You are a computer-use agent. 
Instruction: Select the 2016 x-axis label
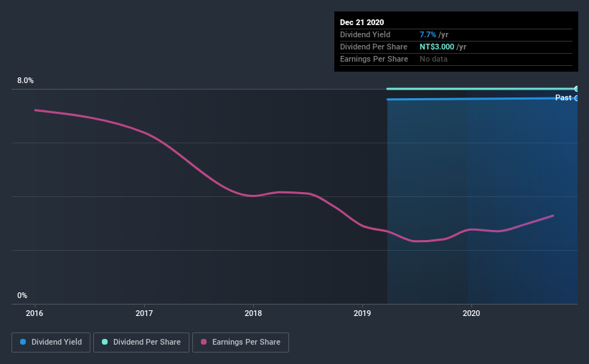click(34, 313)
